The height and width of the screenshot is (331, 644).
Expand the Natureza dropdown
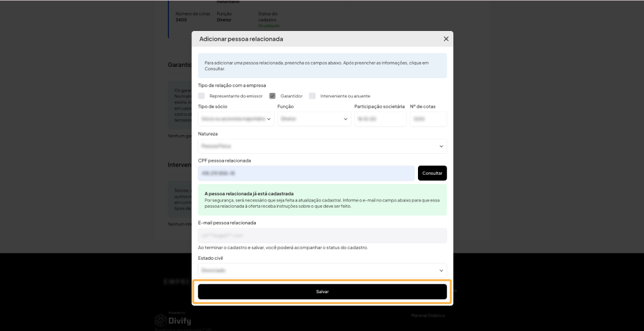tap(323, 146)
